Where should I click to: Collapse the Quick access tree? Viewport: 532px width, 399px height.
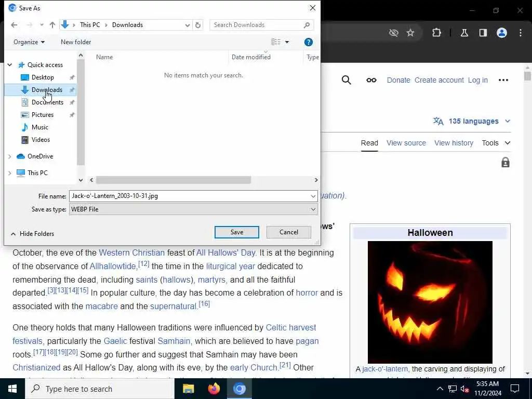coord(10,65)
